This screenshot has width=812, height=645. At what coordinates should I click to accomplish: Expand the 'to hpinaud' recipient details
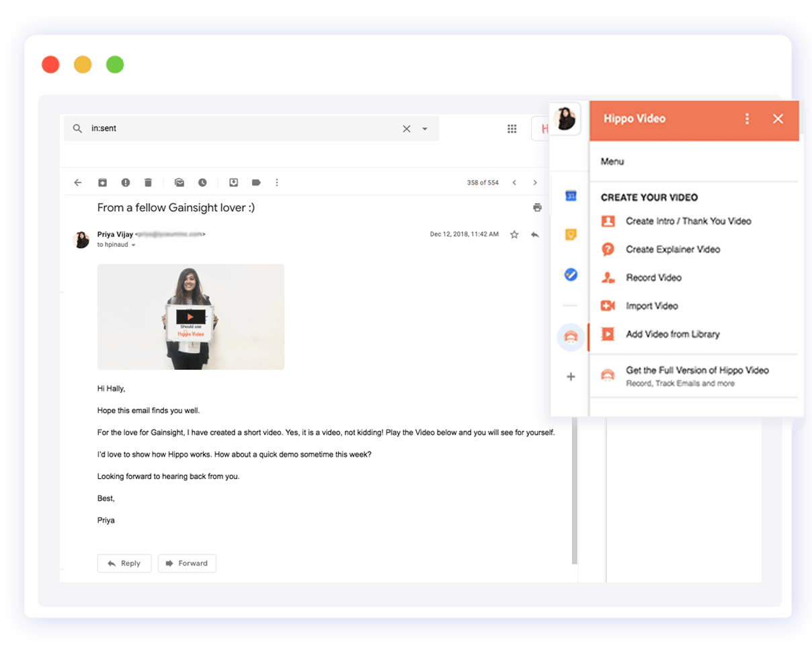tap(133, 245)
